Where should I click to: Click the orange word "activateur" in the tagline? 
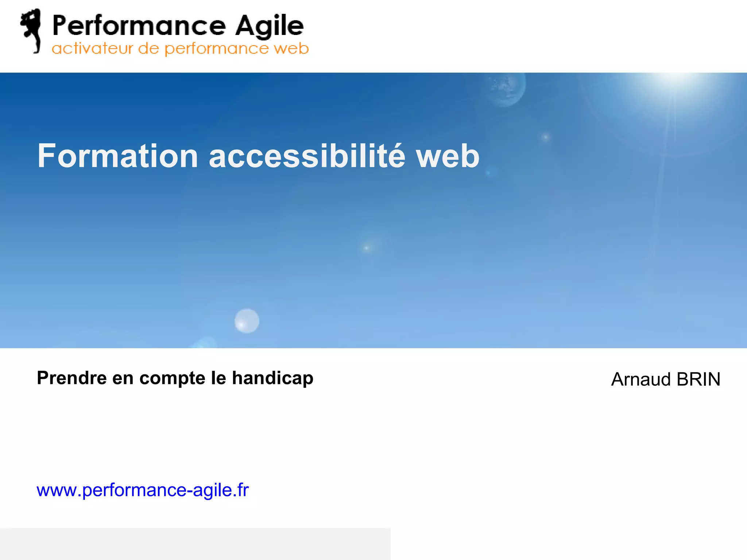click(92, 48)
